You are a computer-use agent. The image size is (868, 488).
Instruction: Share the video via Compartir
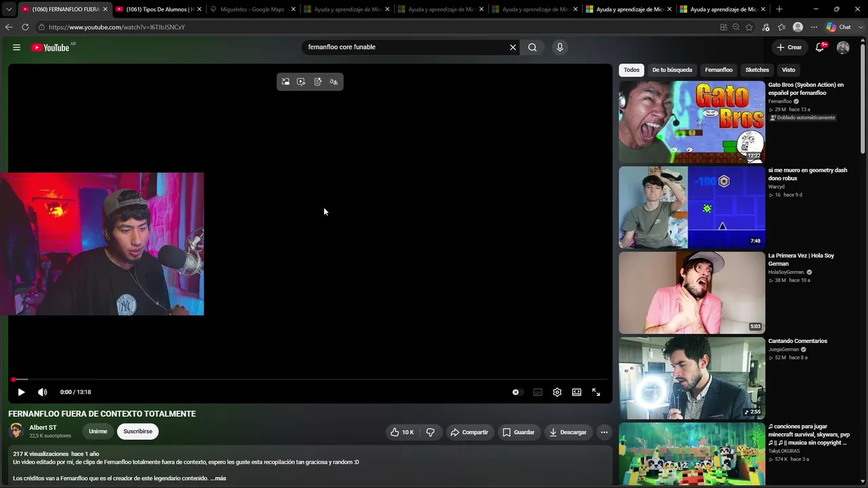pos(469,432)
